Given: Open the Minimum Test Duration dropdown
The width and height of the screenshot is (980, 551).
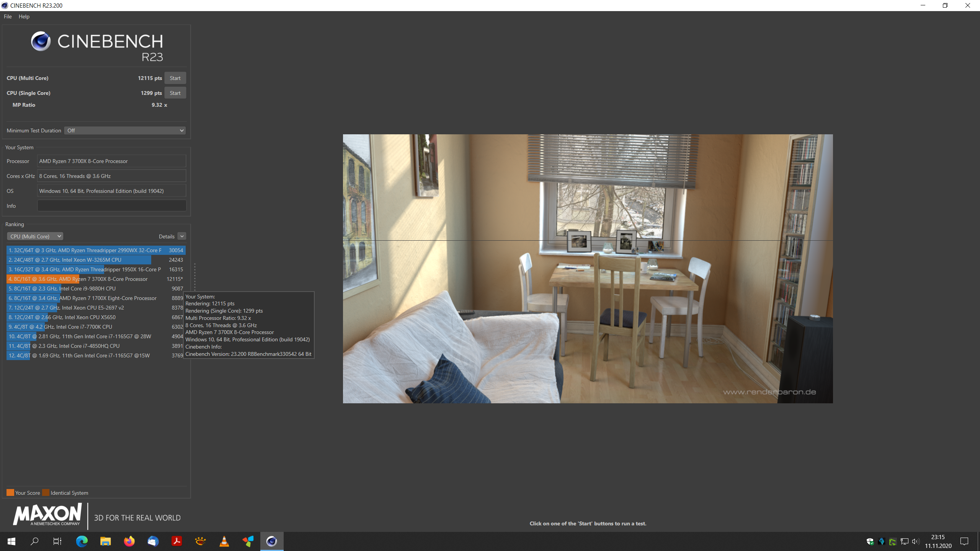Looking at the screenshot, I should (x=125, y=130).
